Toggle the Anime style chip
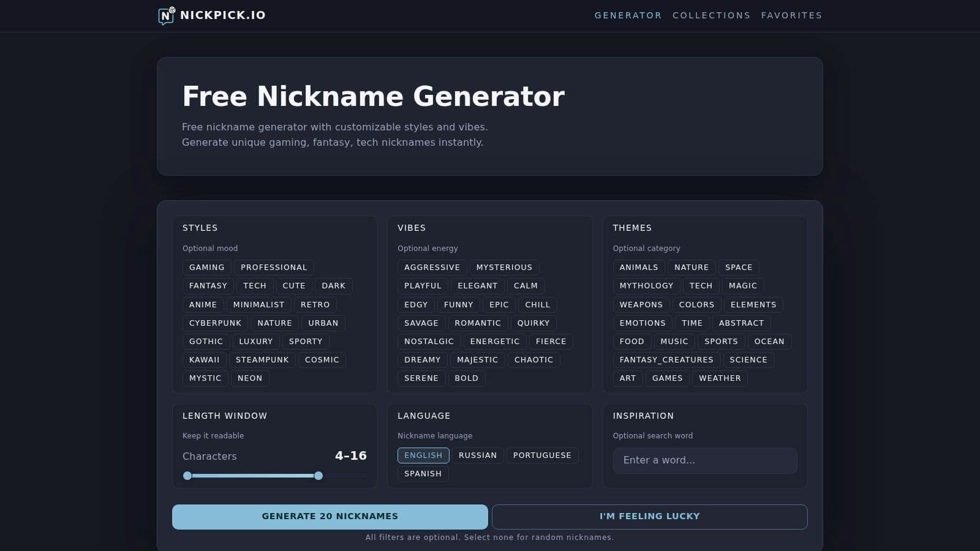 pyautogui.click(x=203, y=305)
